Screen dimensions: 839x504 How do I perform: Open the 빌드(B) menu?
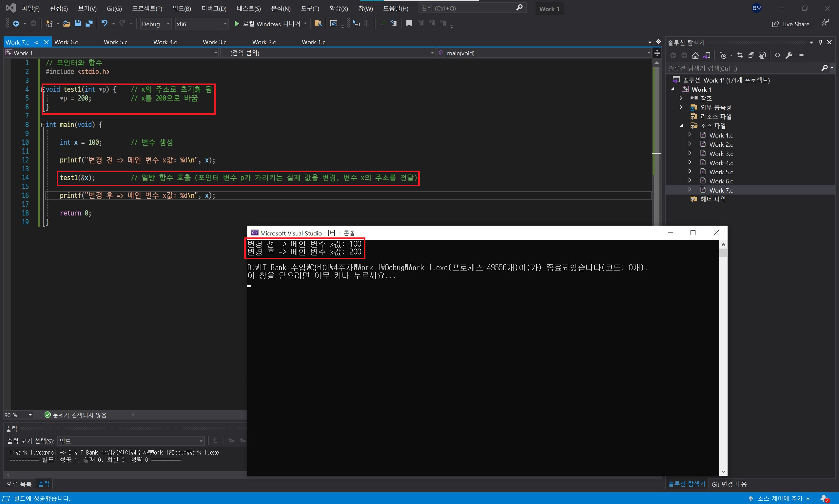[x=182, y=9]
